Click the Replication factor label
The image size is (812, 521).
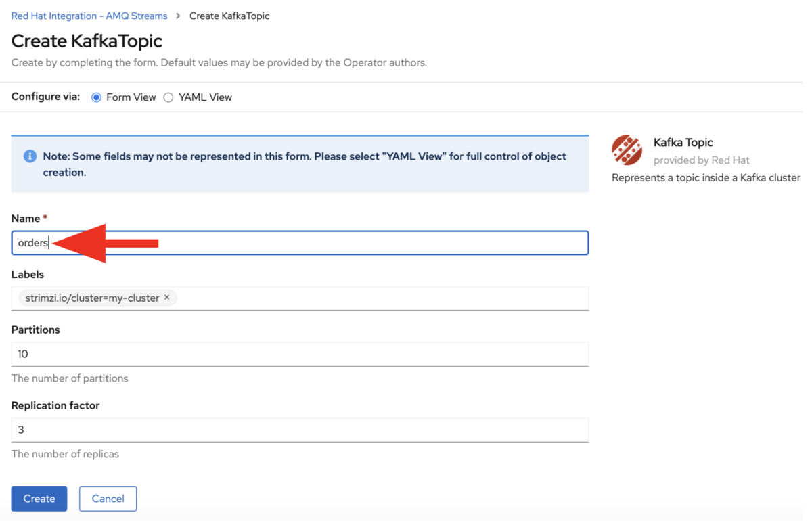point(55,405)
